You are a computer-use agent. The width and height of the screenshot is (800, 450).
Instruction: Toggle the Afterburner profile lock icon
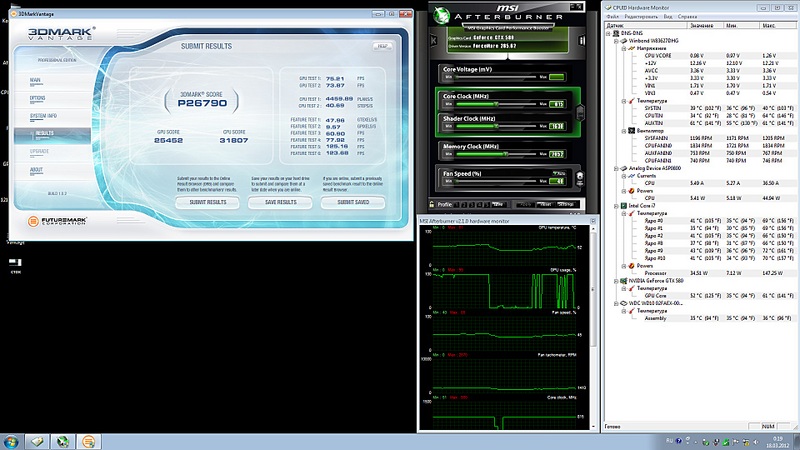432,205
